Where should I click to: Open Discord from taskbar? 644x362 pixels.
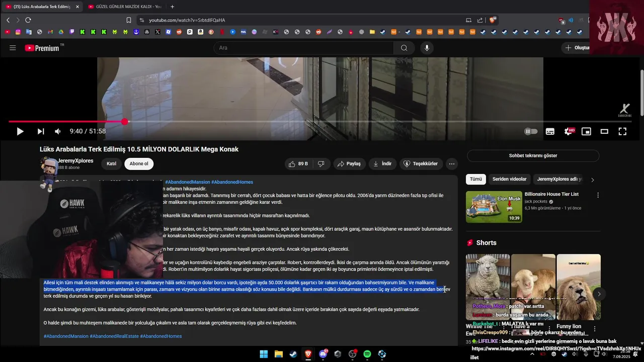coord(323,354)
